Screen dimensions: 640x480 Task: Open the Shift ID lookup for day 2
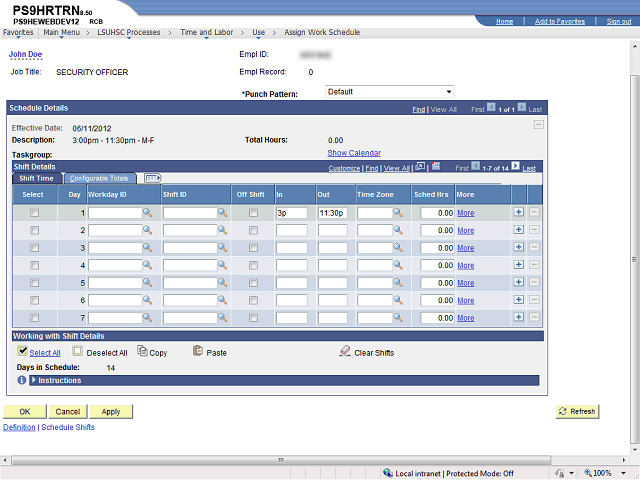222,230
